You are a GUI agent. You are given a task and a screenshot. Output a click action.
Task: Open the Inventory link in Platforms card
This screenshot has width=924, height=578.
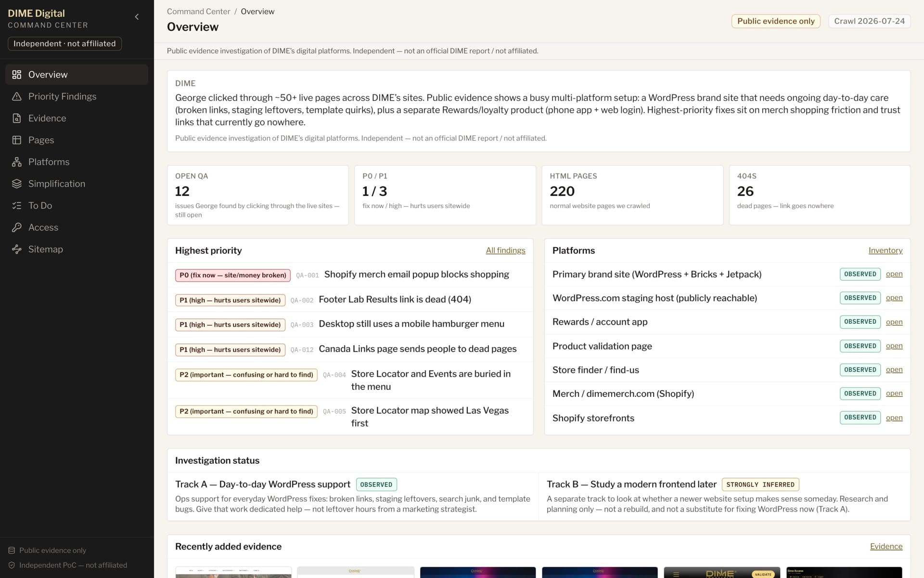tap(885, 250)
